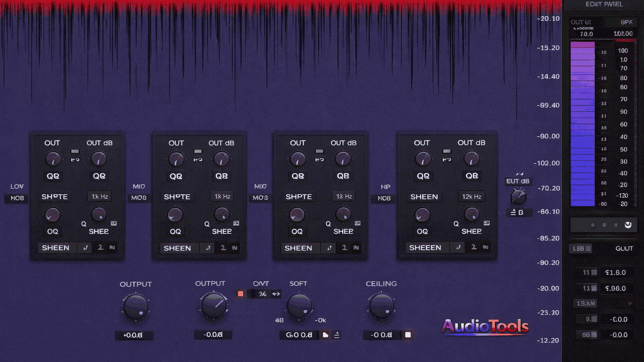
Task: Toggle the white square next to CEILING value
Action: (408, 335)
